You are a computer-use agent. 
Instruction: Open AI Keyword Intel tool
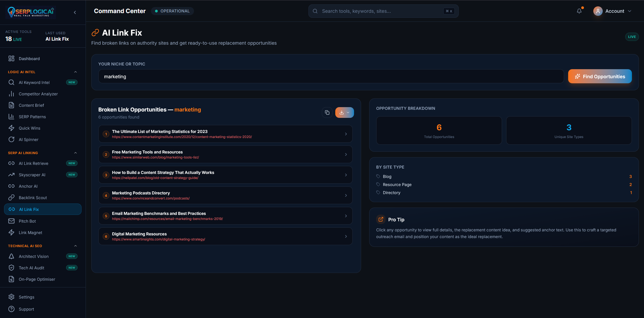coord(43,82)
